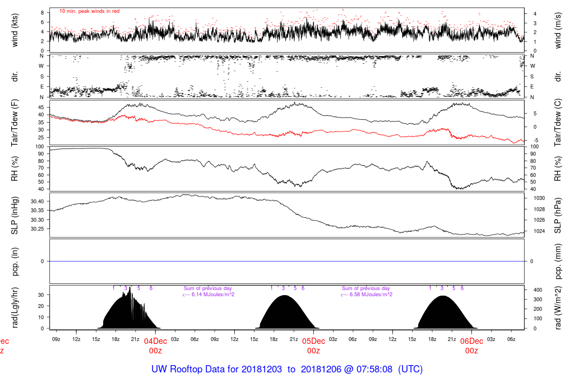This screenshot has height=392, width=574.
Task: Select the 'Tair/Tdew (C)' axis label
Action: click(558, 123)
